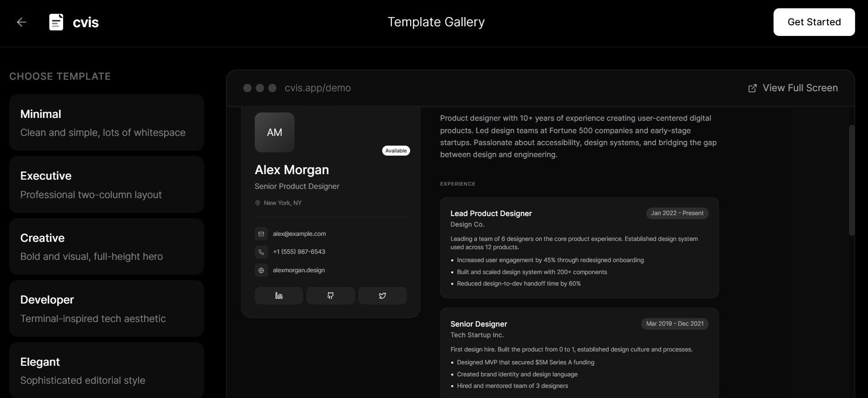Click the CHOOSE TEMPLATE sidebar heading
Screen dimensions: 868x398
[x=60, y=76]
